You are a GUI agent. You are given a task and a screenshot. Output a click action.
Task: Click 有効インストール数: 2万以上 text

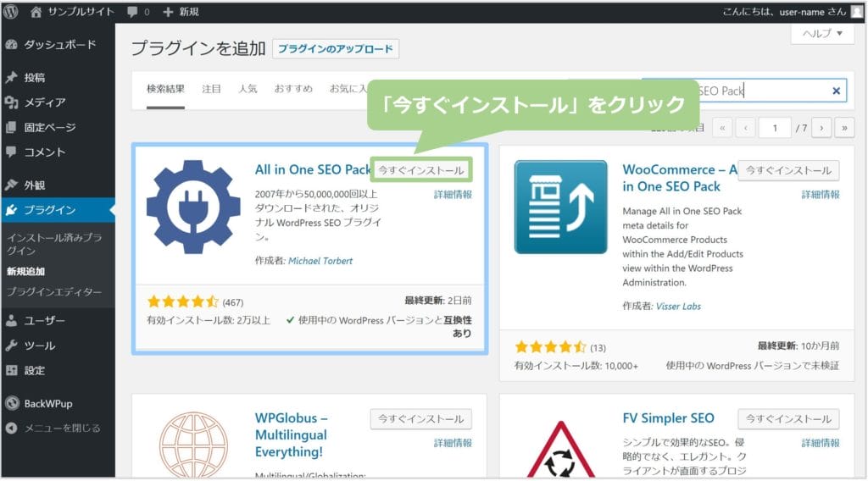tap(209, 321)
